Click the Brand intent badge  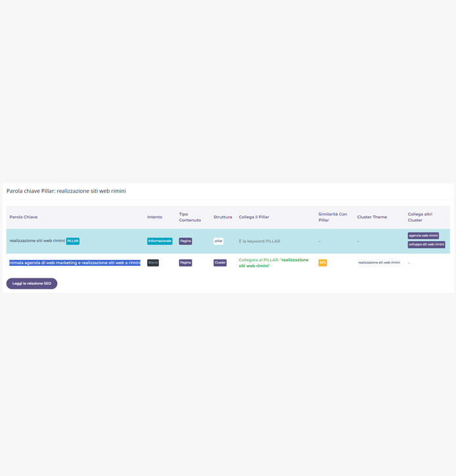pyautogui.click(x=153, y=263)
